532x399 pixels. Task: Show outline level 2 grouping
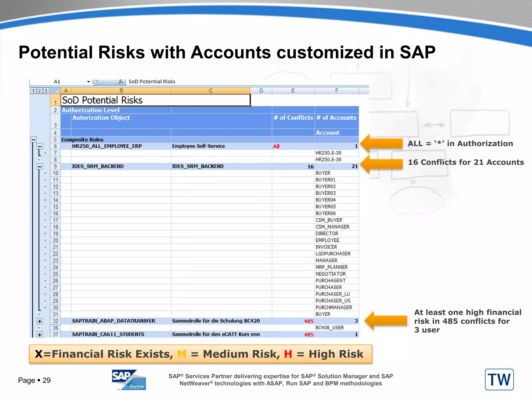[x=39, y=91]
